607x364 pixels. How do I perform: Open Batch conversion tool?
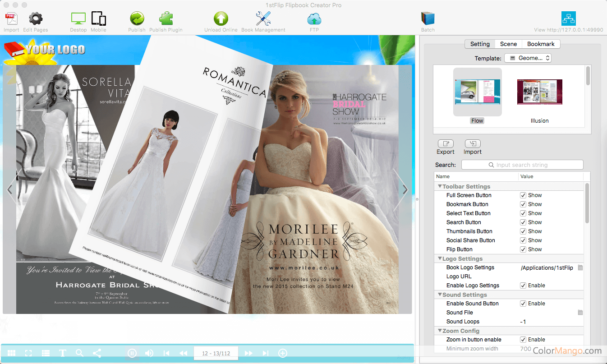(x=428, y=18)
